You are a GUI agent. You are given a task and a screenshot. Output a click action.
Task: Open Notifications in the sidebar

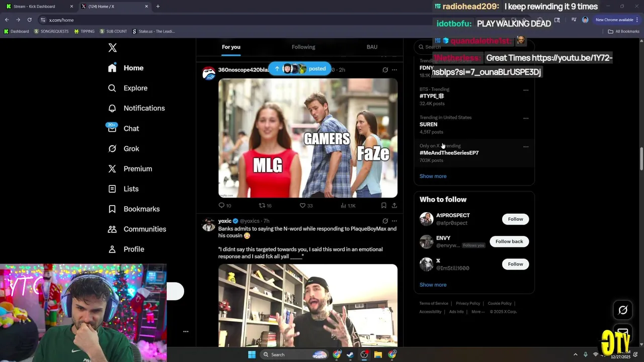[136, 108]
